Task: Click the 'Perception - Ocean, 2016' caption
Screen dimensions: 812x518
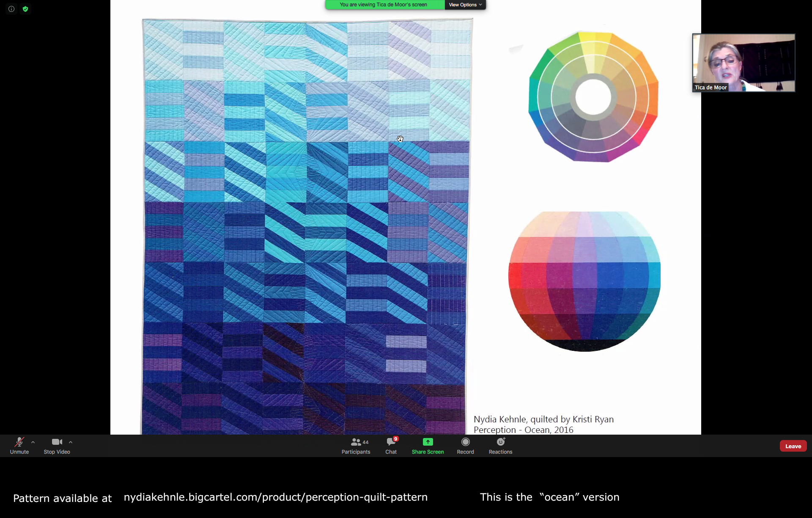Action: [x=524, y=430]
